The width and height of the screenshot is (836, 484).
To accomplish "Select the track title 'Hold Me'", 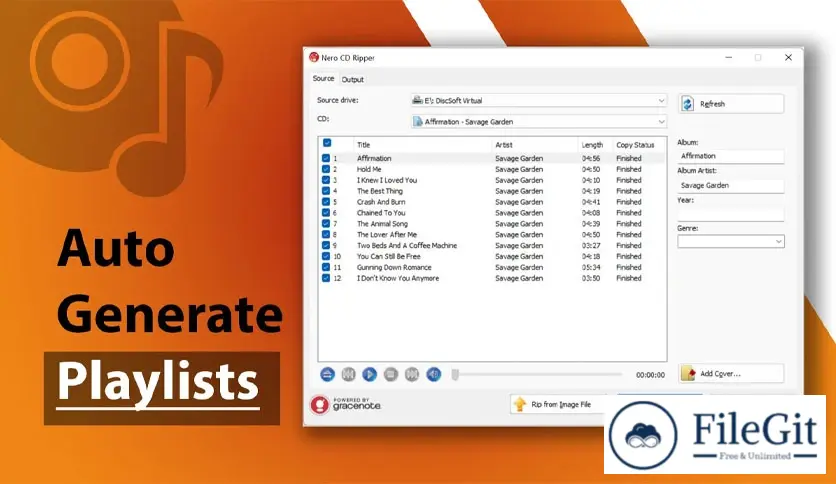I will 369,169.
